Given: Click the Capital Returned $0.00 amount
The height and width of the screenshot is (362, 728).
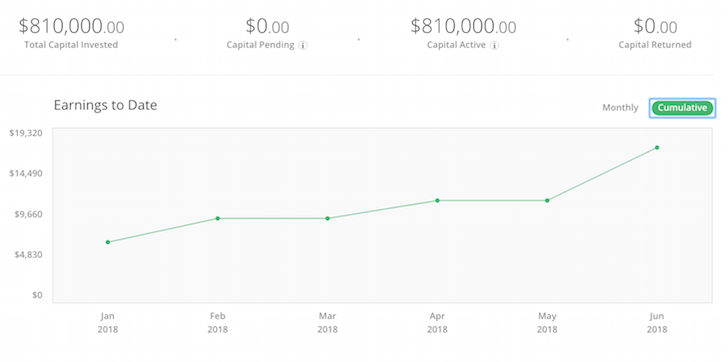Looking at the screenshot, I should coord(655,26).
